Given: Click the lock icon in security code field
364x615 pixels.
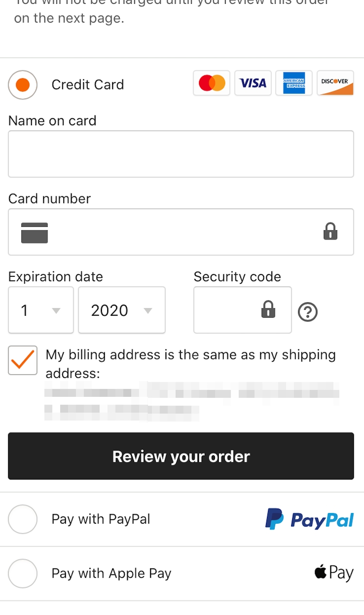Looking at the screenshot, I should coord(268,309).
